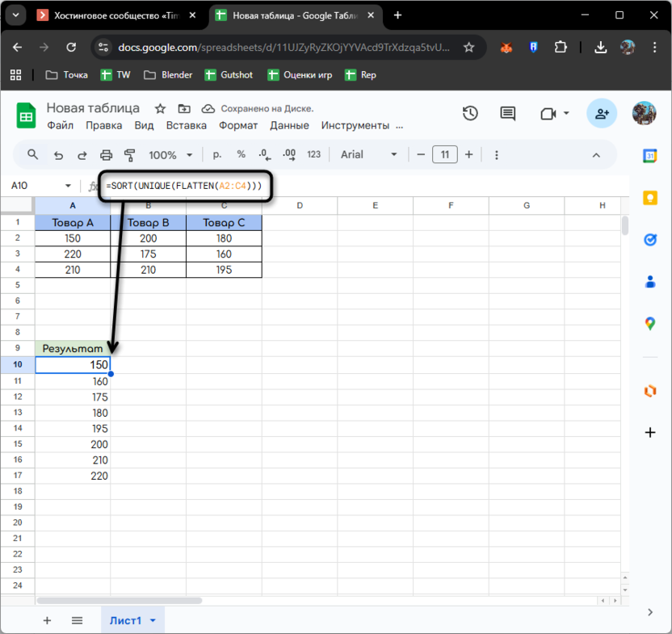Share the spreadsheet with people
Screen dimensions: 672x634
[602, 114]
